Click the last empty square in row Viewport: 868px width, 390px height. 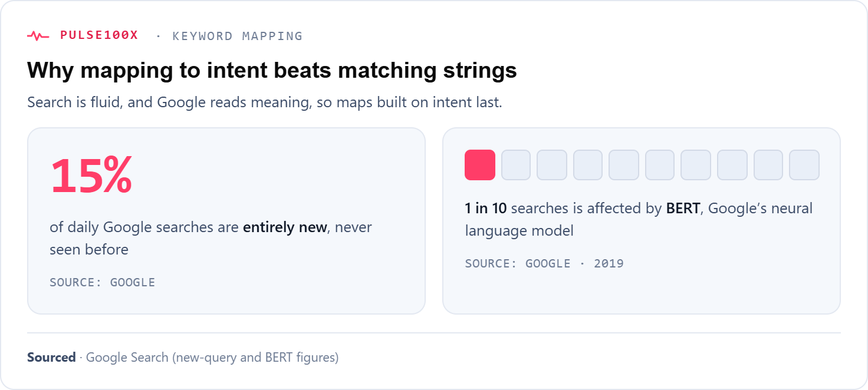click(804, 165)
